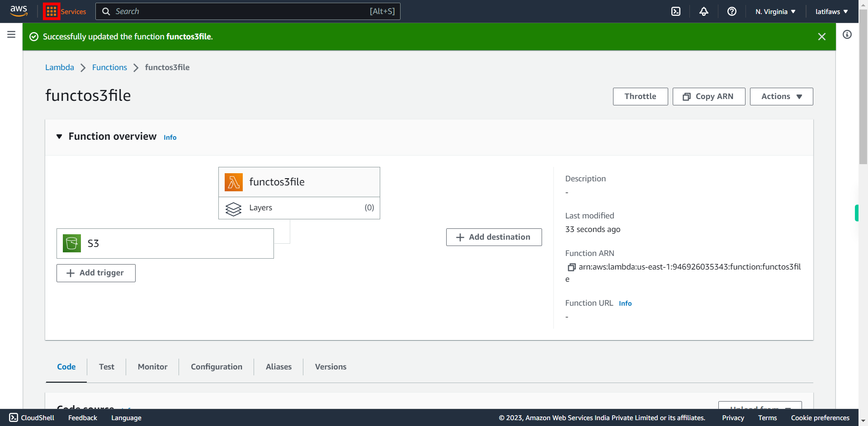Focus the console Search field

[x=248, y=11]
